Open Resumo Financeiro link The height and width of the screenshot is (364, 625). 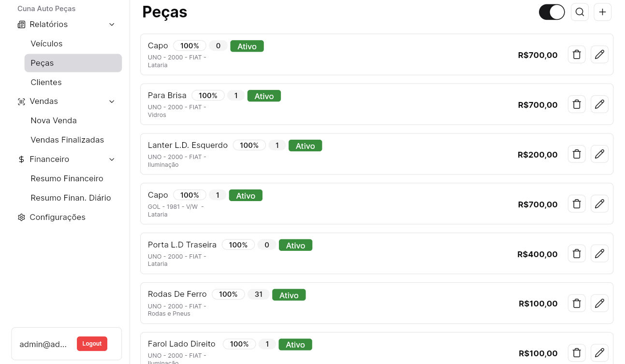pos(67,178)
